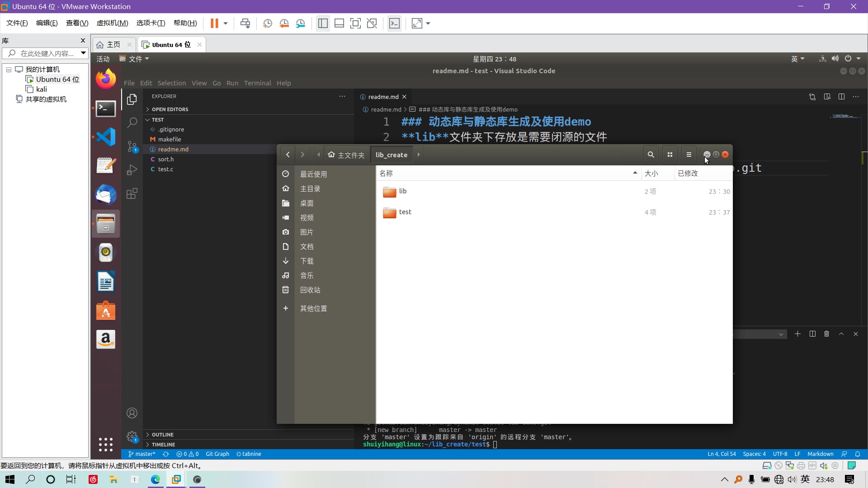The image size is (868, 488).
Task: Open the Manage gear icon in VS Code
Action: 132,436
